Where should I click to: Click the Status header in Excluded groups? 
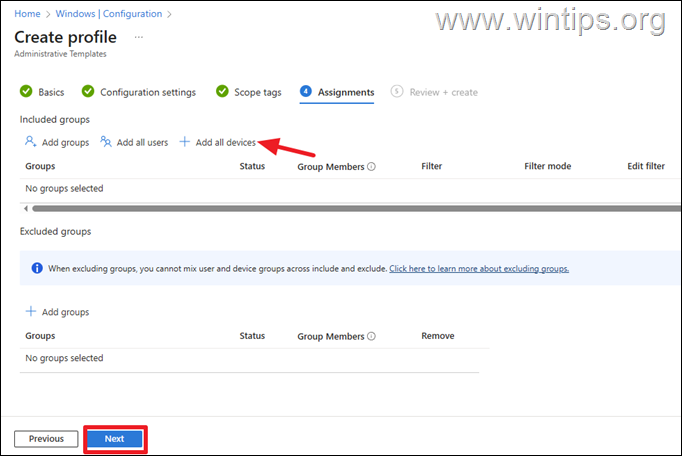(252, 336)
